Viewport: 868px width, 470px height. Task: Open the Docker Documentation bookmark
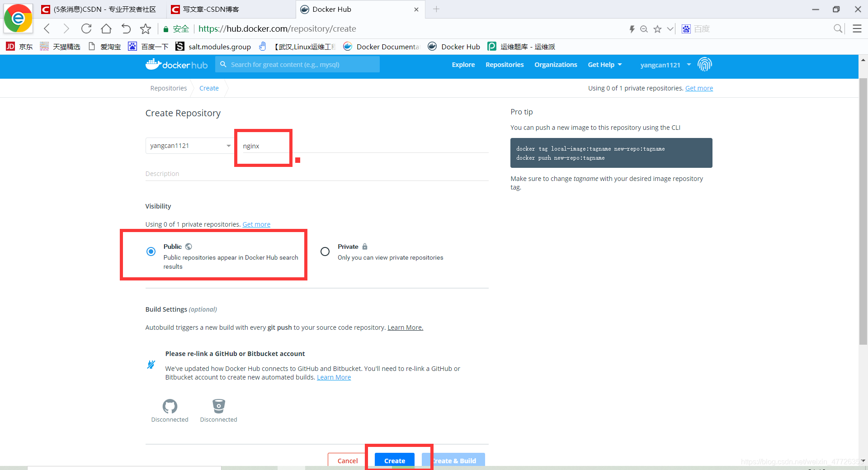pos(381,47)
